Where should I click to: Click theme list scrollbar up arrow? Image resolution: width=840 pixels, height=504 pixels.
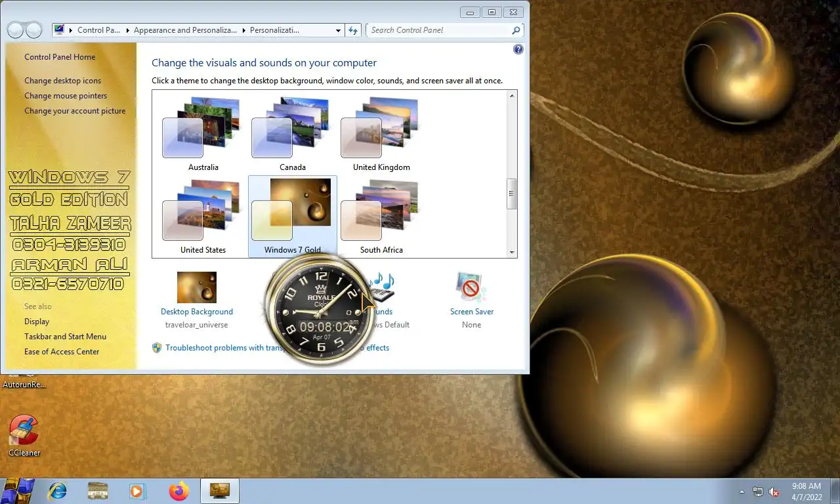tap(512, 96)
